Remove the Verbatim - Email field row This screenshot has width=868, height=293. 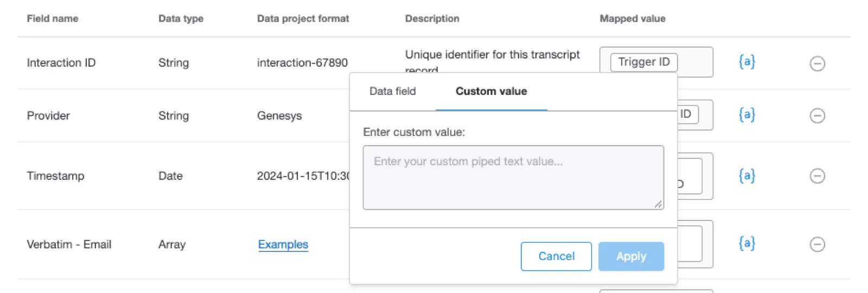[x=817, y=244]
